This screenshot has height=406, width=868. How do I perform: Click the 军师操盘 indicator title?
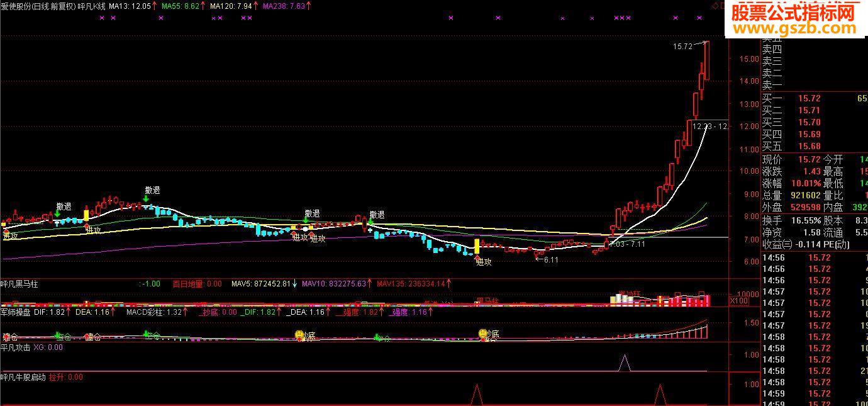tap(16, 312)
